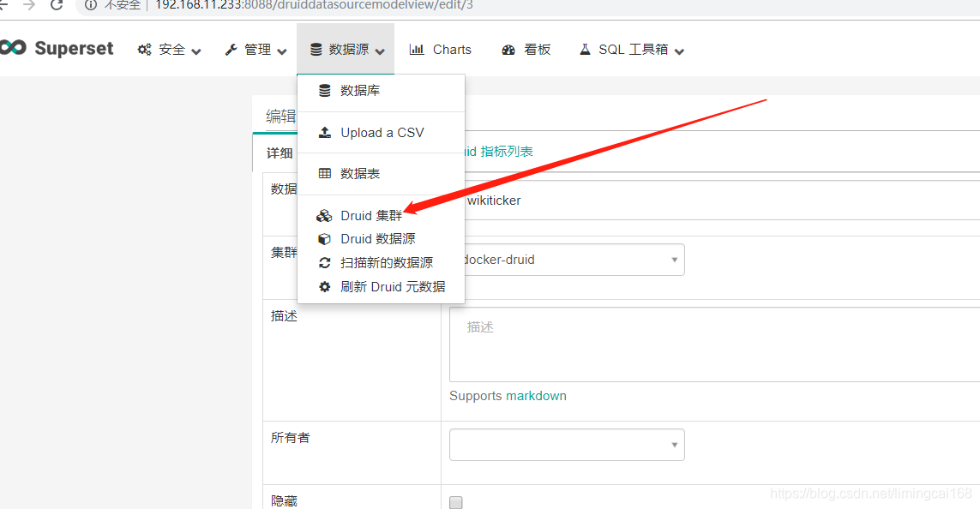
Task: Open the 看板 navigation link
Action: click(x=526, y=50)
